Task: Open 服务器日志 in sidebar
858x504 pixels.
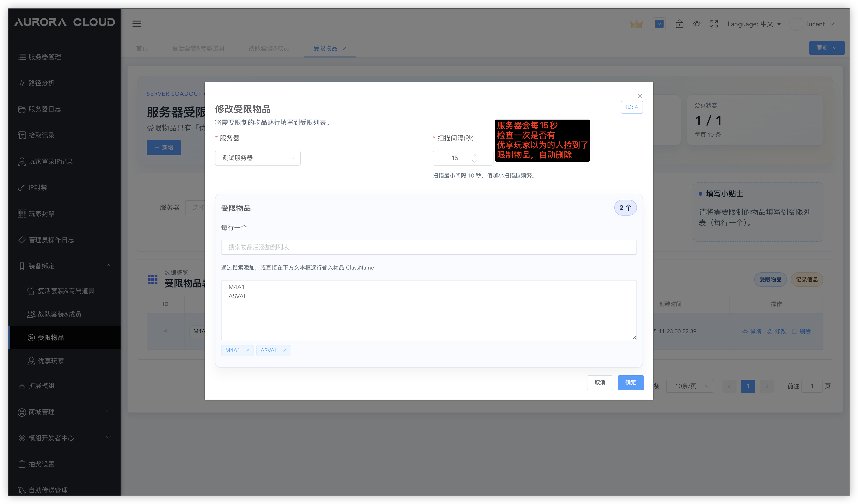Action: 45,109
